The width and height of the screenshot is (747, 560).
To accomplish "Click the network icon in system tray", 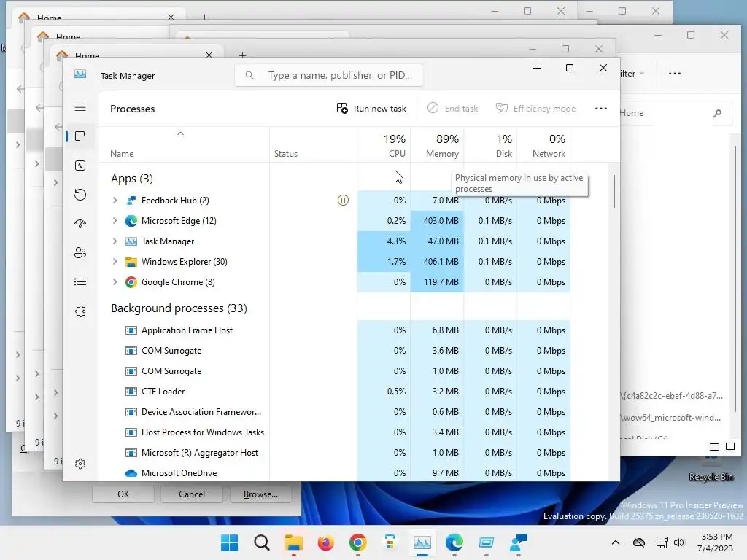I will [661, 542].
